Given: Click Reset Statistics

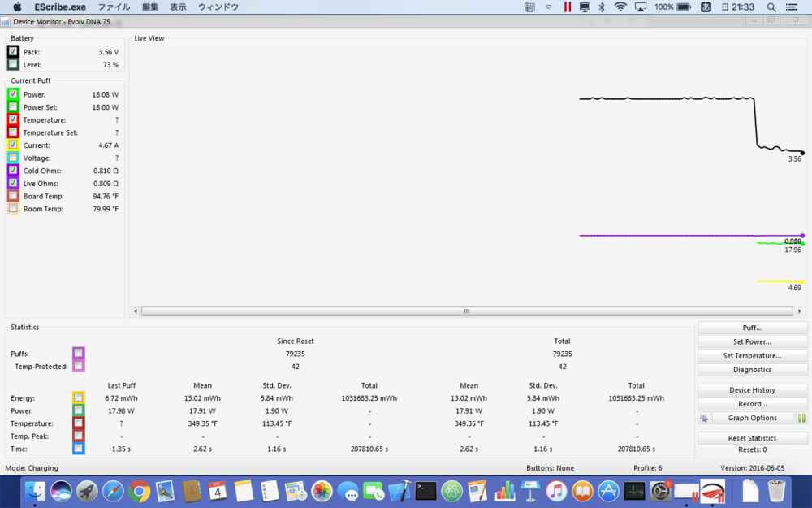Looking at the screenshot, I should 753,438.
